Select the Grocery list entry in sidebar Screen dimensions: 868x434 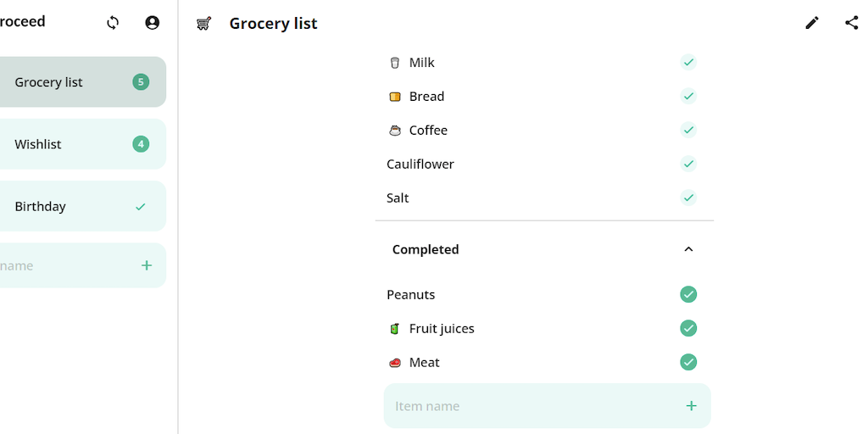[48, 82]
